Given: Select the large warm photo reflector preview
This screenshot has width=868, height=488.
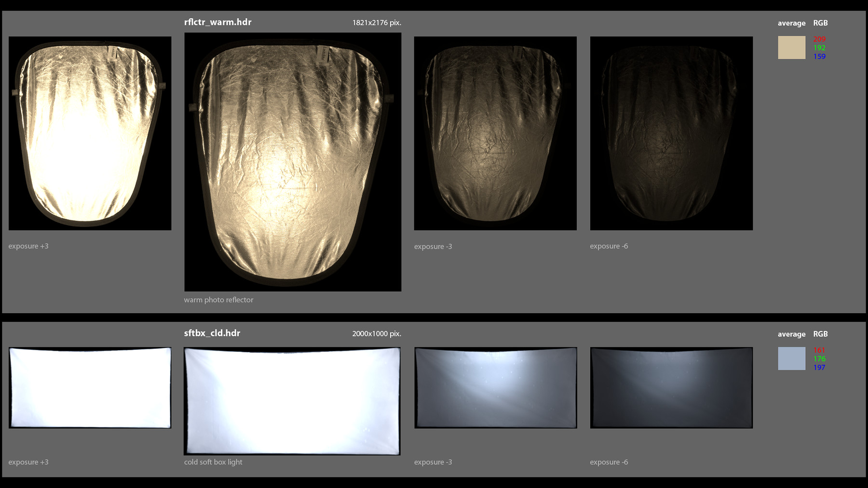Looking at the screenshot, I should [292, 161].
